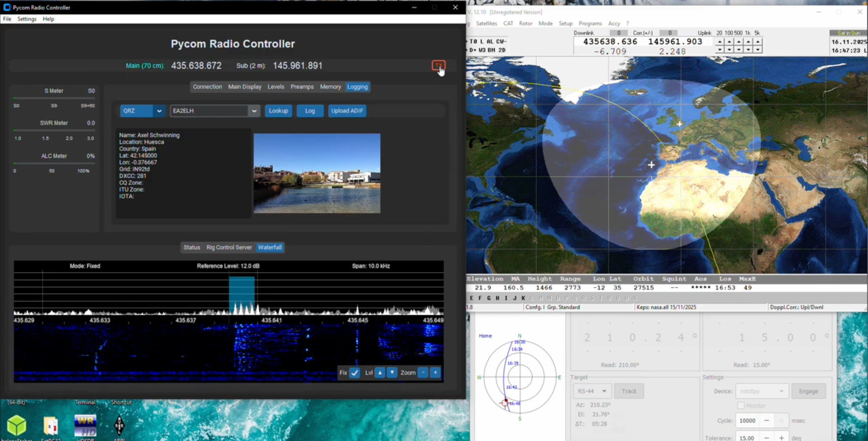868x441 pixels.
Task: Open the Mode menu in the tracking window
Action: tap(545, 24)
